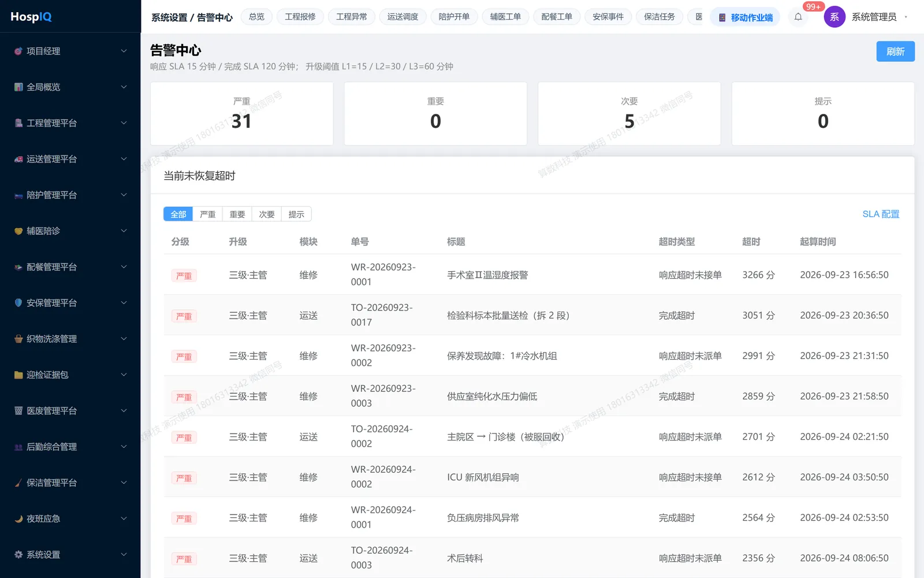Image resolution: width=924 pixels, height=578 pixels.
Task: Click the 系统设置 / 告警中心 breadcrumb
Action: (192, 17)
